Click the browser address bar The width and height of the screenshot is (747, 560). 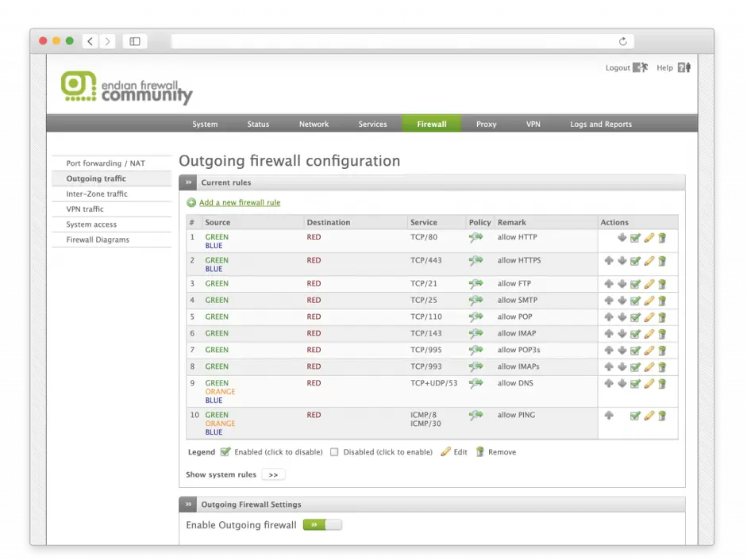point(397,41)
